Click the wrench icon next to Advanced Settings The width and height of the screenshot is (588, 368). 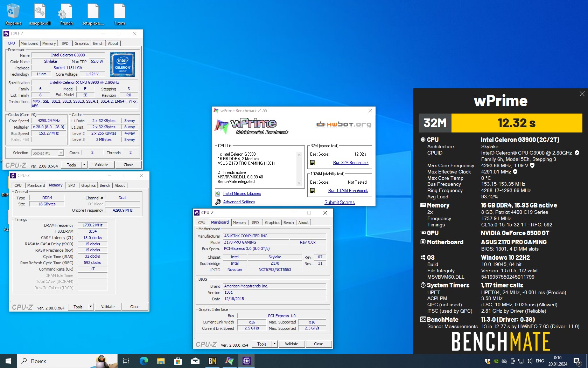(x=218, y=202)
